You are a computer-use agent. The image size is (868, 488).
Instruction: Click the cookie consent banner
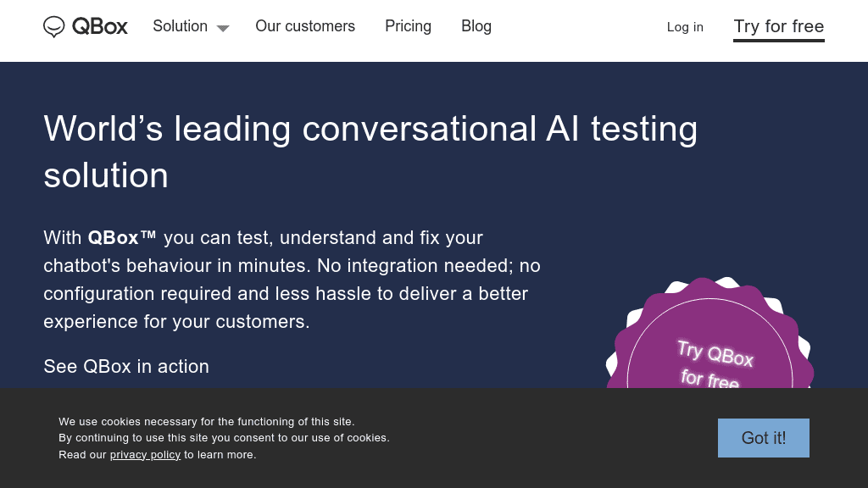point(434,438)
